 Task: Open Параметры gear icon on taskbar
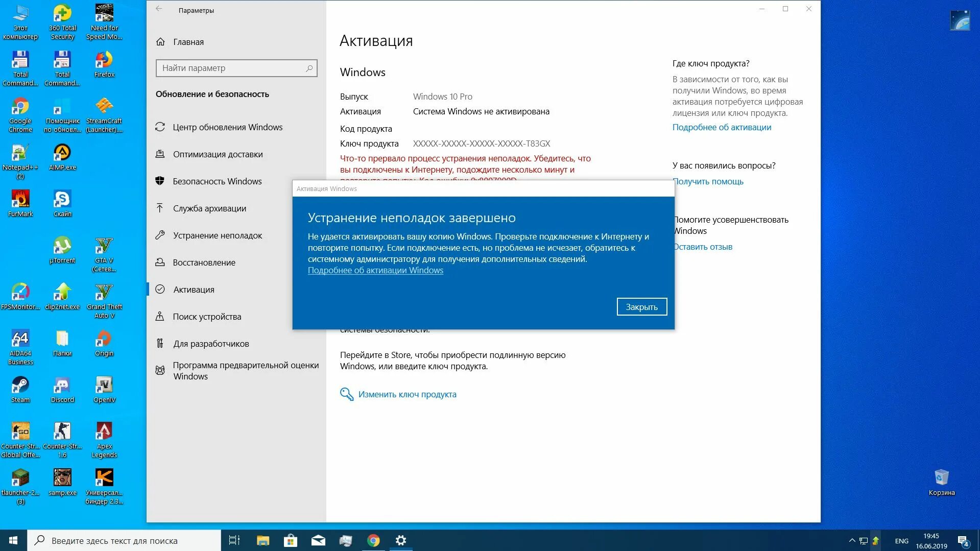(x=401, y=540)
